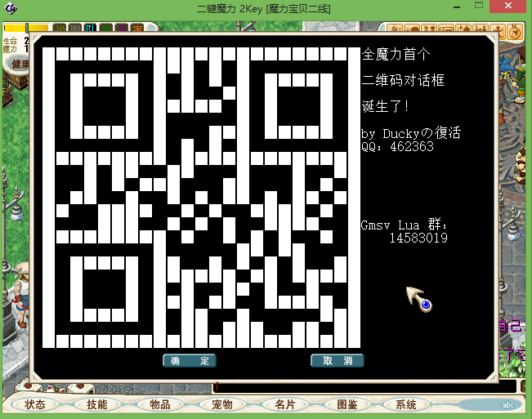Open the 物品 items menu
This screenshot has height=419, width=532.
160,404
